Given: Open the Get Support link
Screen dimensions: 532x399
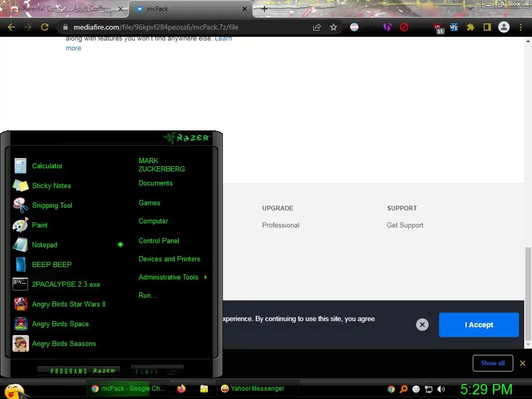Looking at the screenshot, I should 405,225.
